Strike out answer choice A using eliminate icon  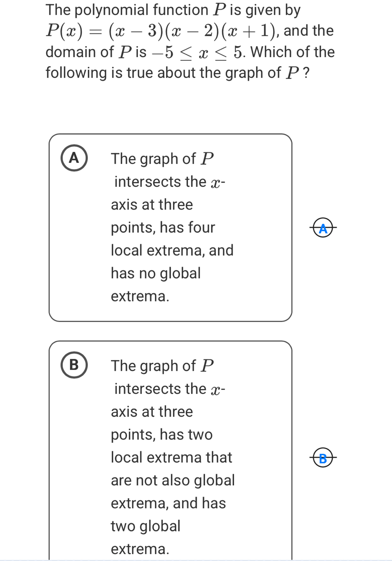(x=322, y=227)
